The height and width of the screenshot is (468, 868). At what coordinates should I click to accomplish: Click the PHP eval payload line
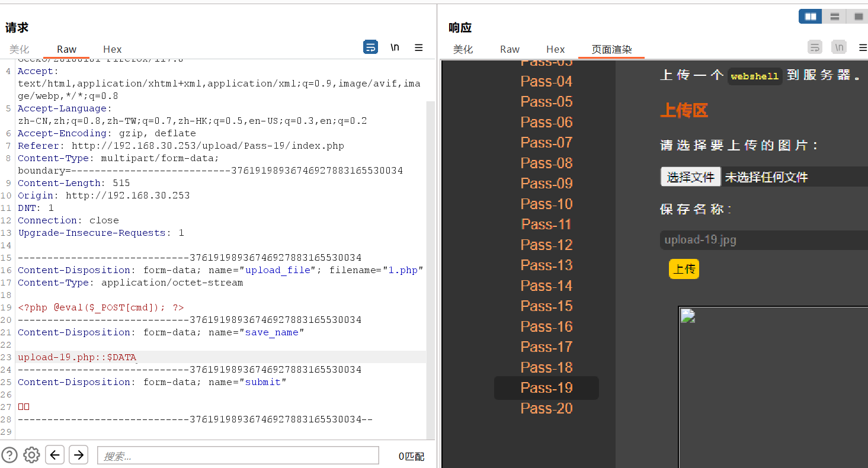coord(101,307)
